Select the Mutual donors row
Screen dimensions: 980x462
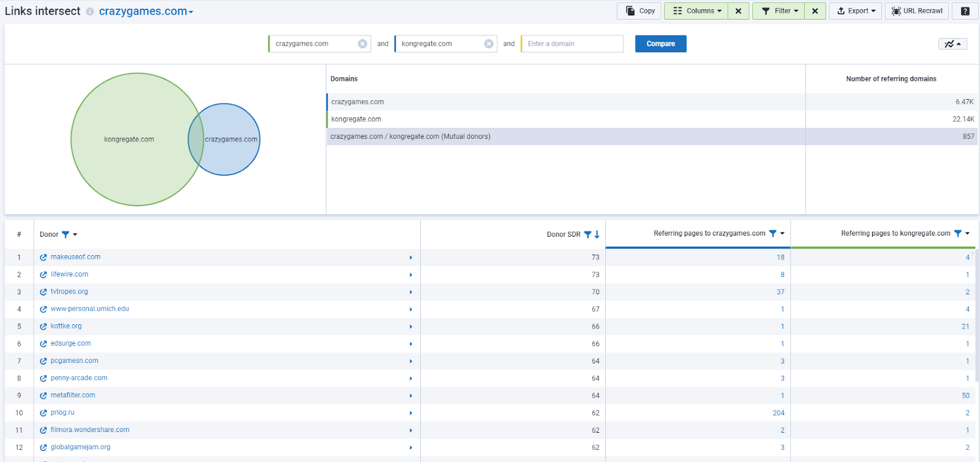tap(652, 136)
